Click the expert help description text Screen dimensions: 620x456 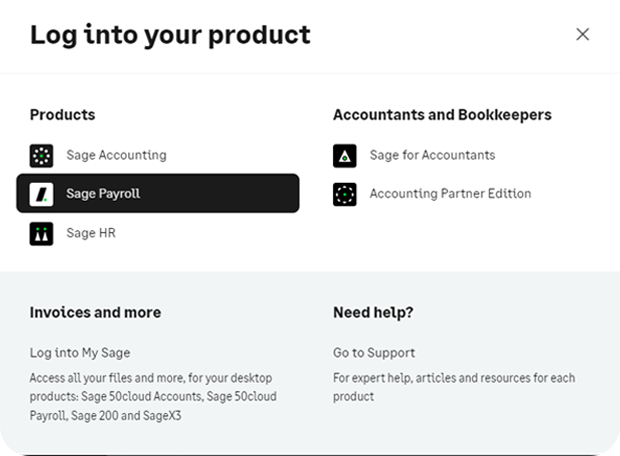pos(454,387)
